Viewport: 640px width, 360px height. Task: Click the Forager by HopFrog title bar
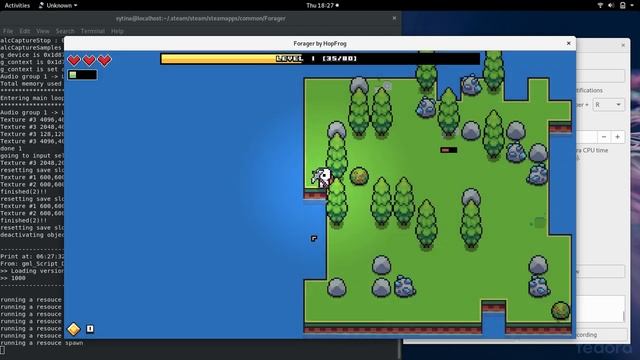(320, 43)
